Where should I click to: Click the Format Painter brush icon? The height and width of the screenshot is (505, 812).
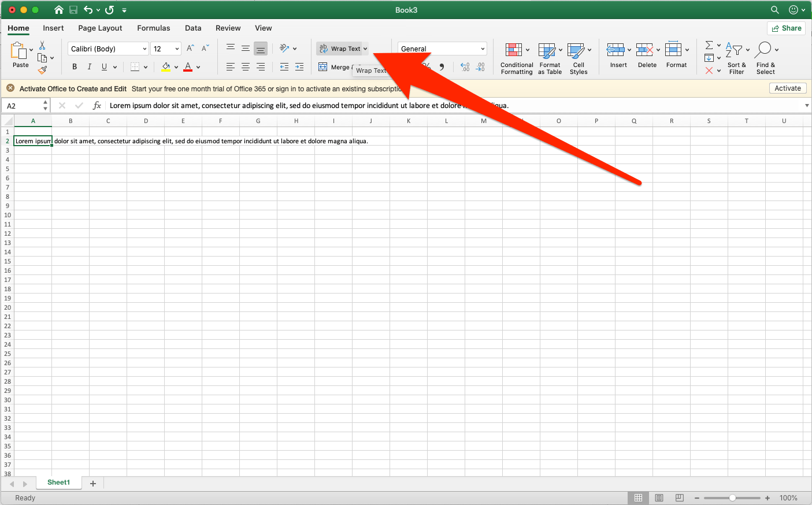(x=42, y=70)
